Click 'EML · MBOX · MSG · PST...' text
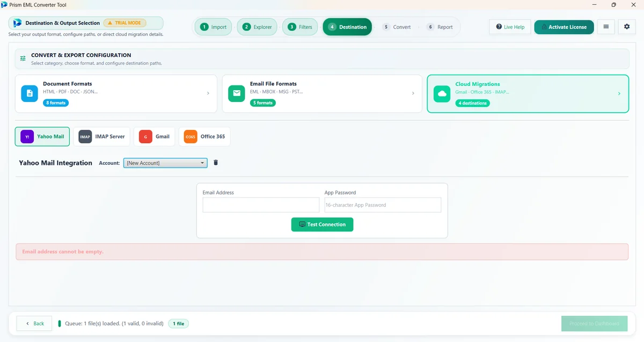The height and width of the screenshot is (342, 644). [277, 92]
